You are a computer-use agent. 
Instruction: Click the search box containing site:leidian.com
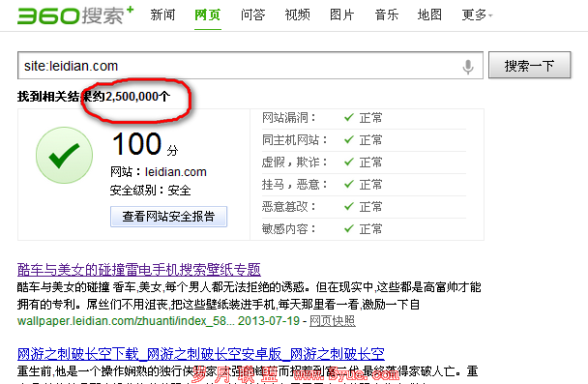(250, 66)
